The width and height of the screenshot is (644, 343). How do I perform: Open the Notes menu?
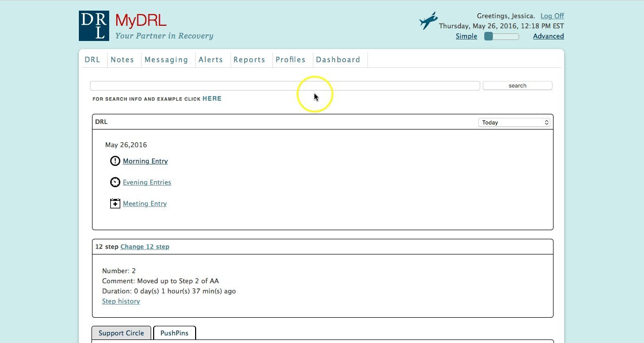[x=122, y=60]
